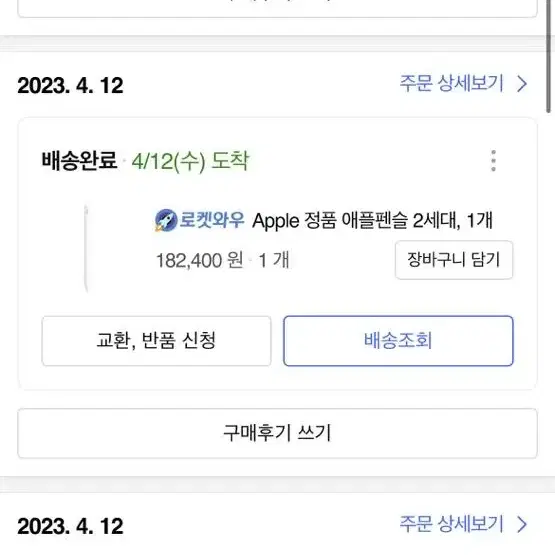The image size is (555, 555).
Task: Click the chevron arrow beside the bottom 주문 상세보기
Action: point(522,524)
